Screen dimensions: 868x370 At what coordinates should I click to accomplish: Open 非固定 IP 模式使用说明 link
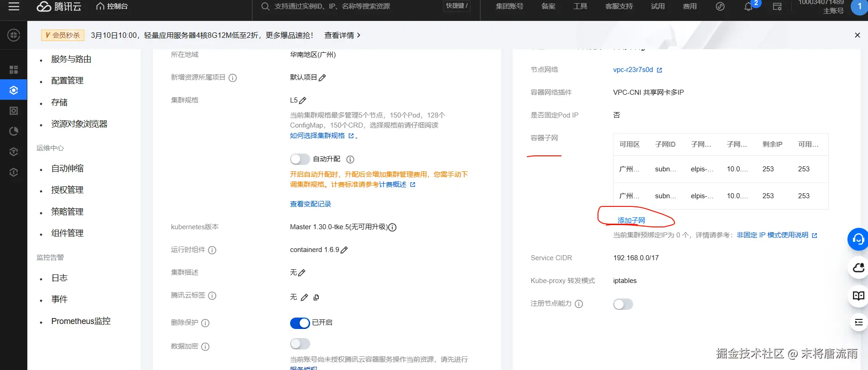(777, 235)
